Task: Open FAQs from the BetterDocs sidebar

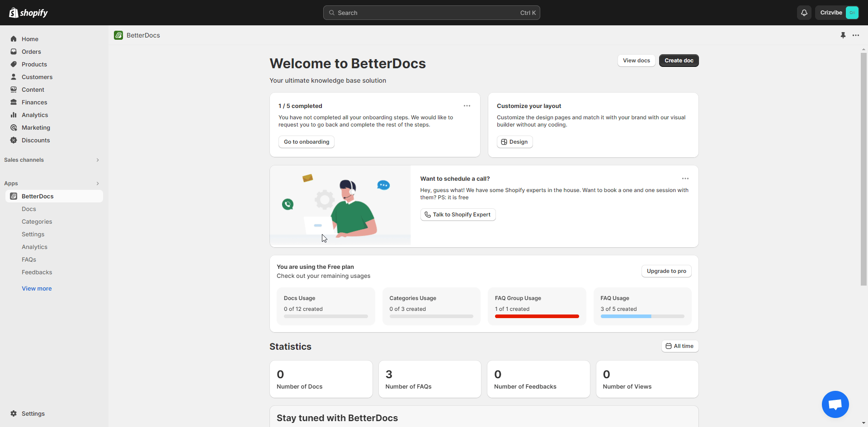Action: click(28, 259)
